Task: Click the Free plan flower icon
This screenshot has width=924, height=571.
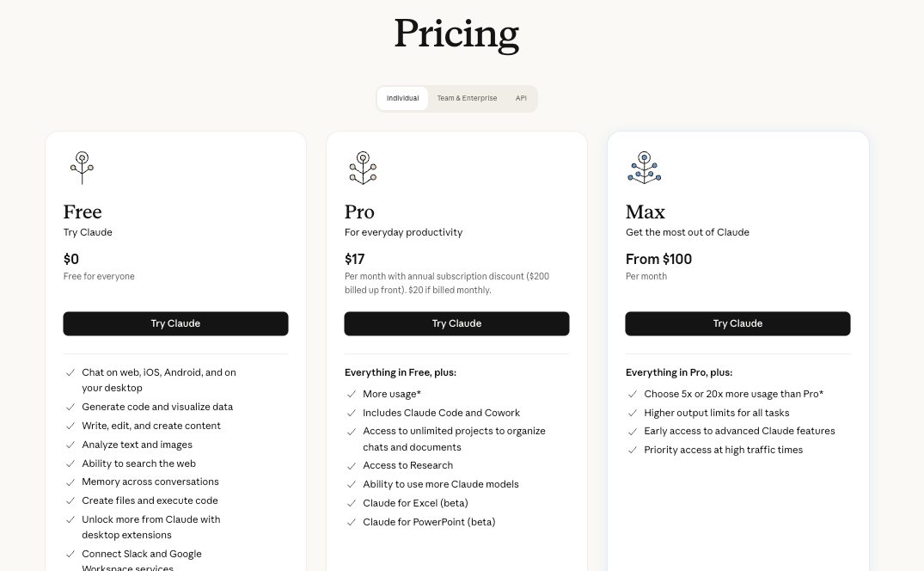Action: point(82,168)
